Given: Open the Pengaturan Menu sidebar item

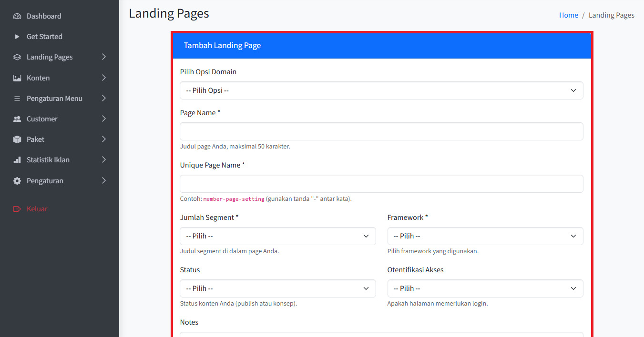Looking at the screenshot, I should point(54,99).
